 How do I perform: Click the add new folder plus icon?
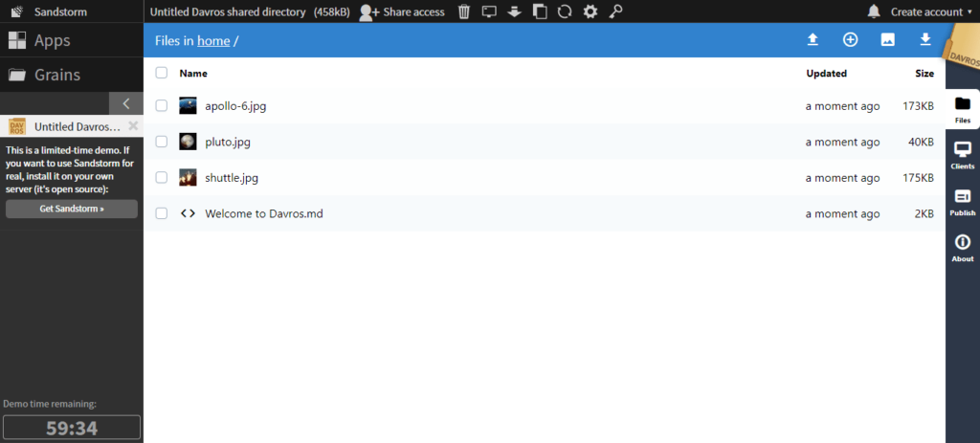(850, 40)
